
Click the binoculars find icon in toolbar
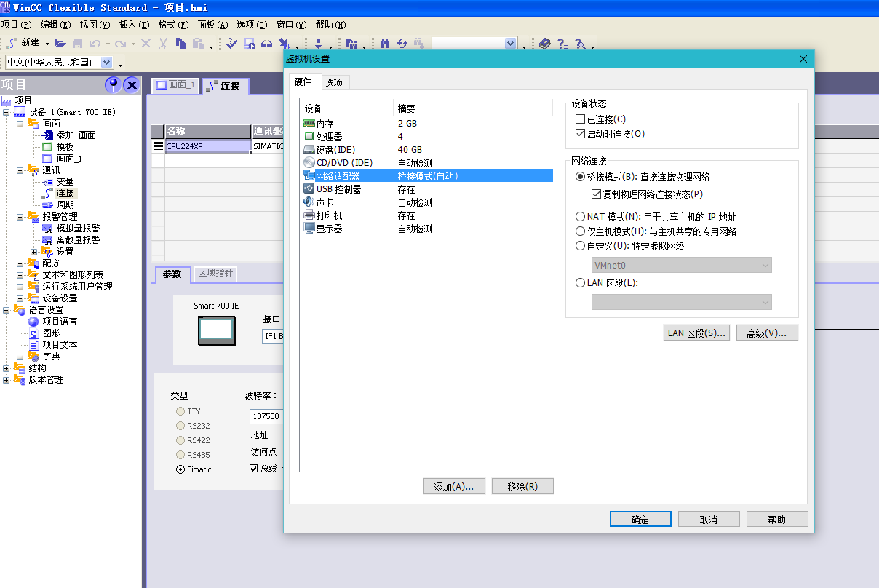(x=385, y=44)
